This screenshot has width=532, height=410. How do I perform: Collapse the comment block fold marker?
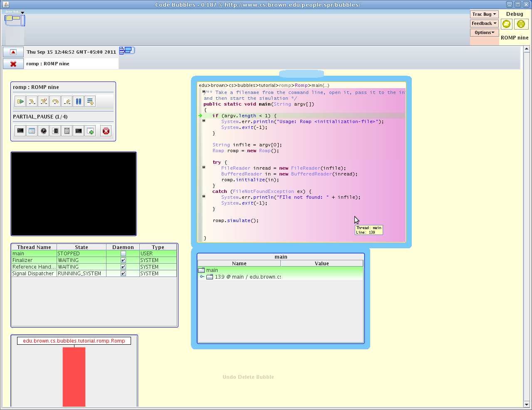click(x=204, y=92)
